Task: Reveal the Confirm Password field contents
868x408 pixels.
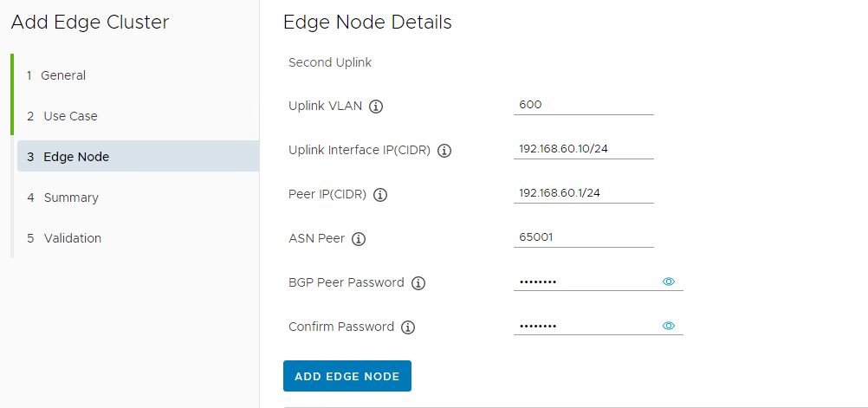Action: coord(668,326)
